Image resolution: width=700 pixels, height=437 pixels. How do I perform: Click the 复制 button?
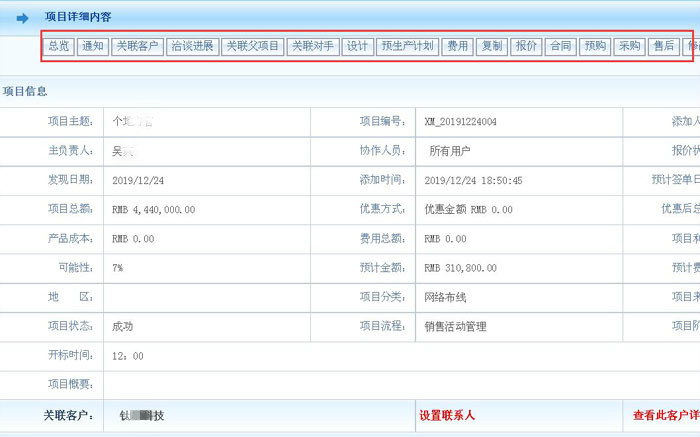(x=491, y=46)
